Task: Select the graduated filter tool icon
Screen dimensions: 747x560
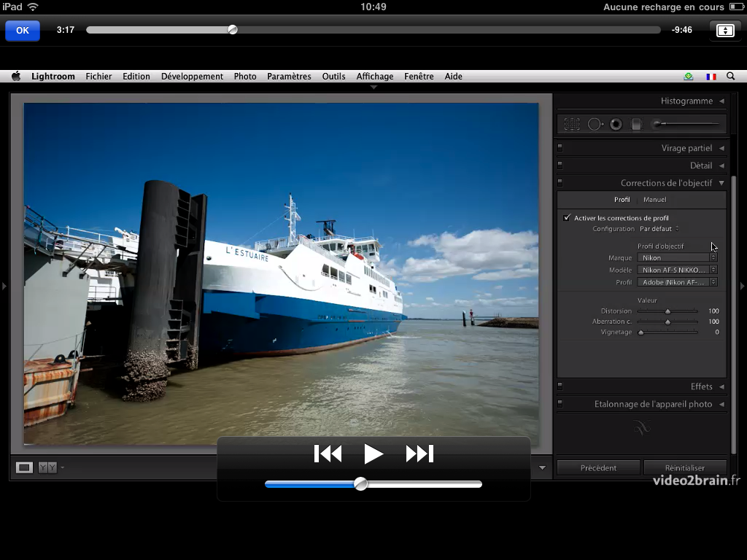Action: pyautogui.click(x=636, y=124)
